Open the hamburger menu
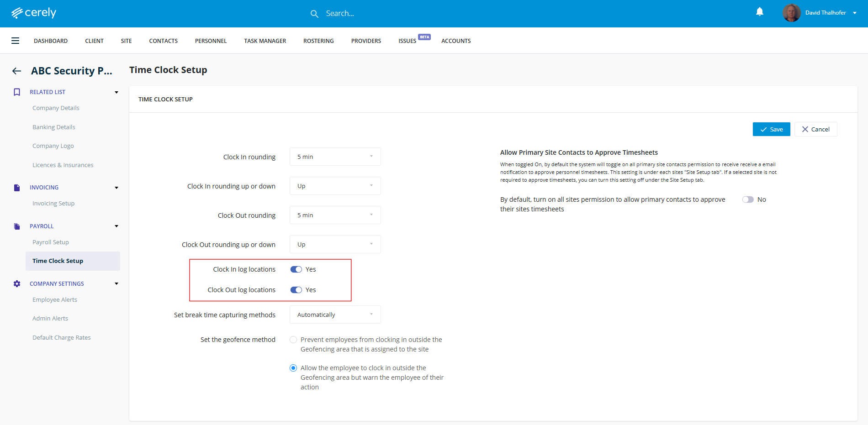868x425 pixels. (15, 41)
